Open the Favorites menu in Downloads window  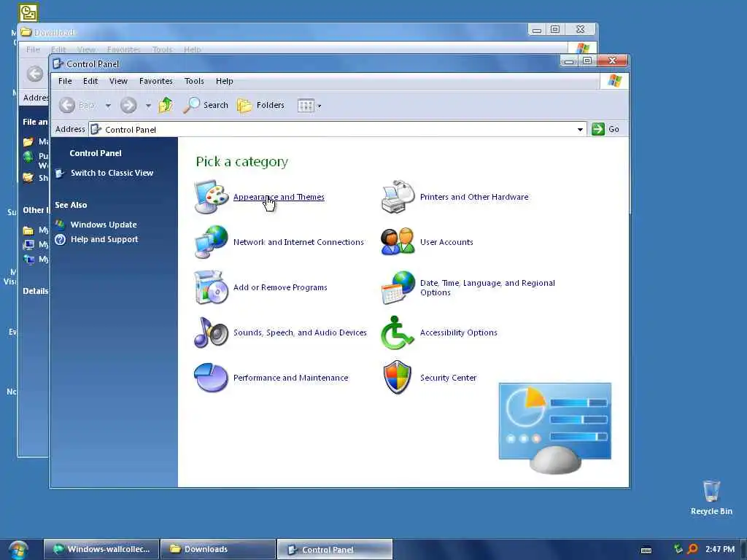tap(123, 49)
